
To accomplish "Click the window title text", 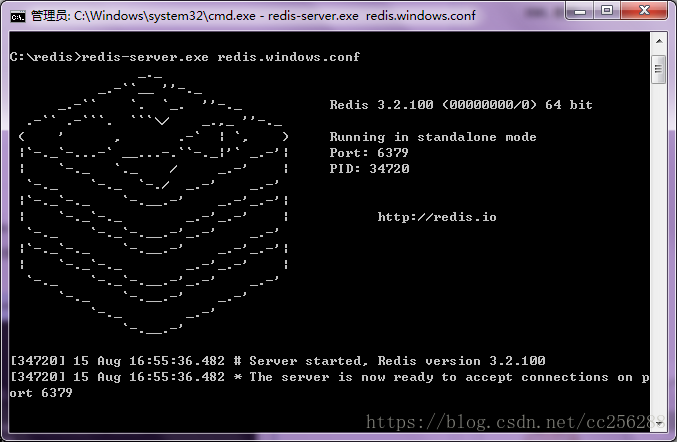I will click(x=253, y=16).
